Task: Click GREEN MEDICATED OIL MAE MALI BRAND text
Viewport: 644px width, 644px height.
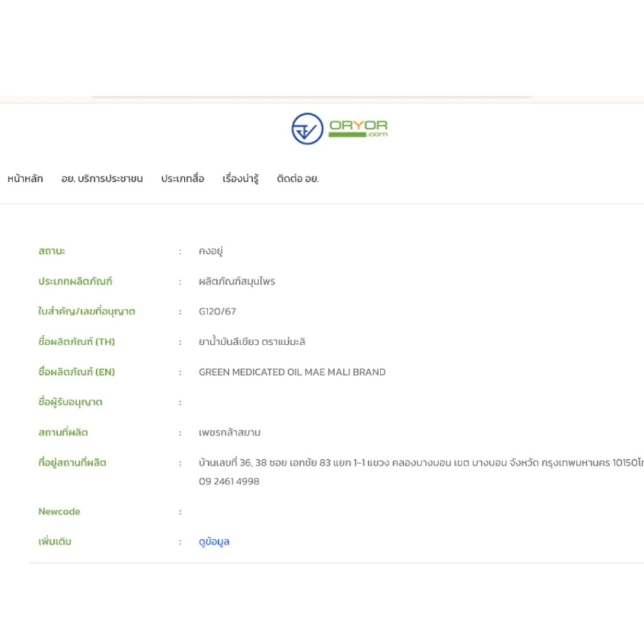Action: 292,372
